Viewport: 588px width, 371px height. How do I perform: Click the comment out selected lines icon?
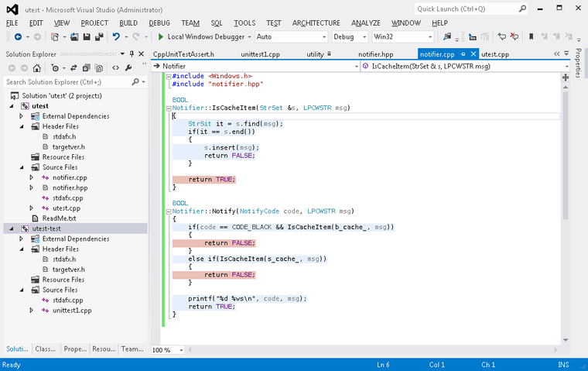pos(502,36)
